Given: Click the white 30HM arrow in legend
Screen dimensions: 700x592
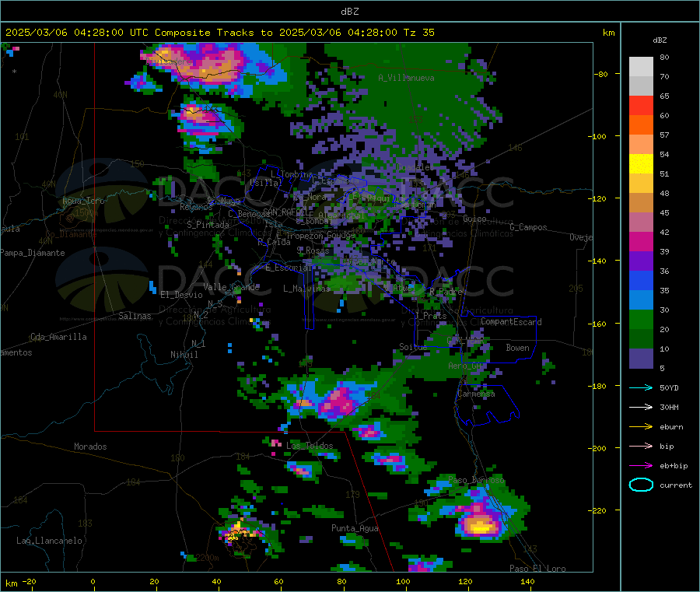Looking at the screenshot, I should click(641, 407).
